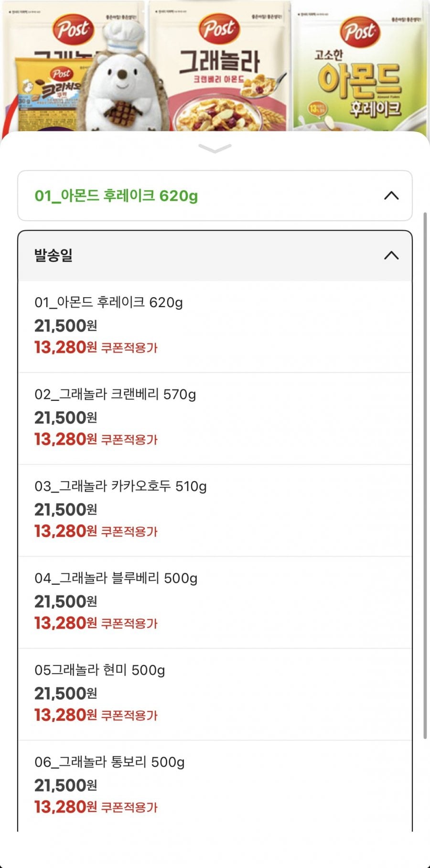Choose 03_그래놀라 카카오호두 510g option
The width and height of the screenshot is (430, 868).
point(120,486)
